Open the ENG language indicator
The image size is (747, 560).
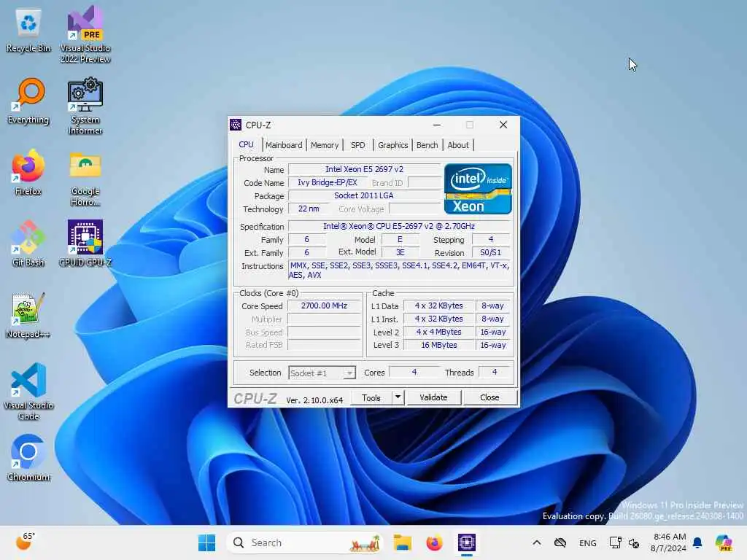(587, 542)
